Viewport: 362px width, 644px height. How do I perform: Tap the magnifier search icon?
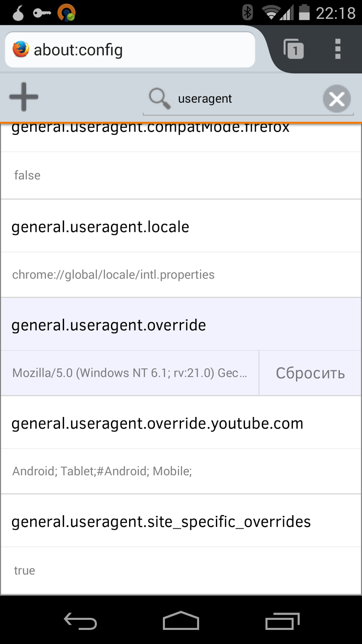click(x=159, y=98)
